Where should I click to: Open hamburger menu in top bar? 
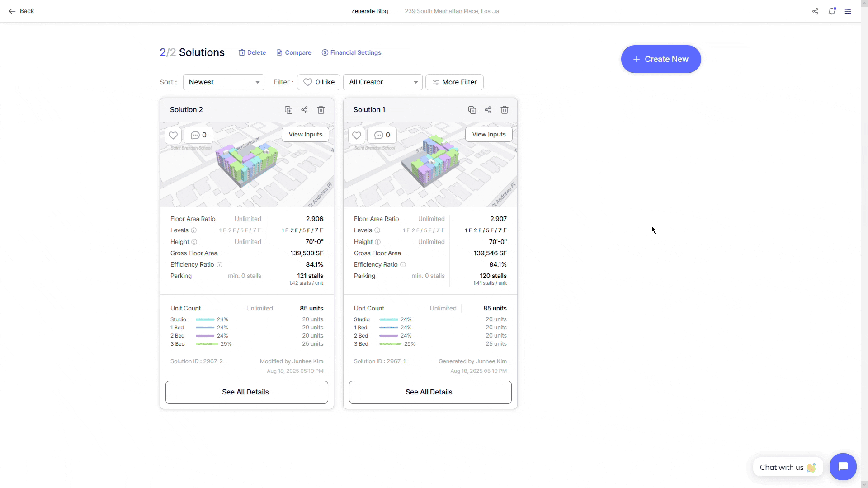click(848, 11)
